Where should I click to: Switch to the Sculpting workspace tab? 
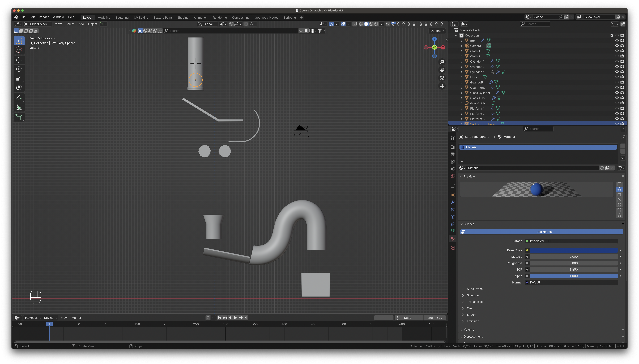click(122, 17)
